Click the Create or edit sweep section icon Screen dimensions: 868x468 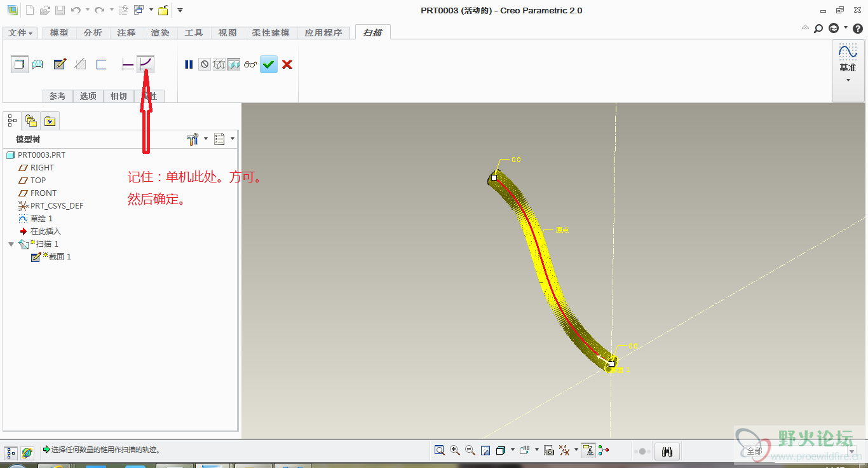tap(60, 64)
